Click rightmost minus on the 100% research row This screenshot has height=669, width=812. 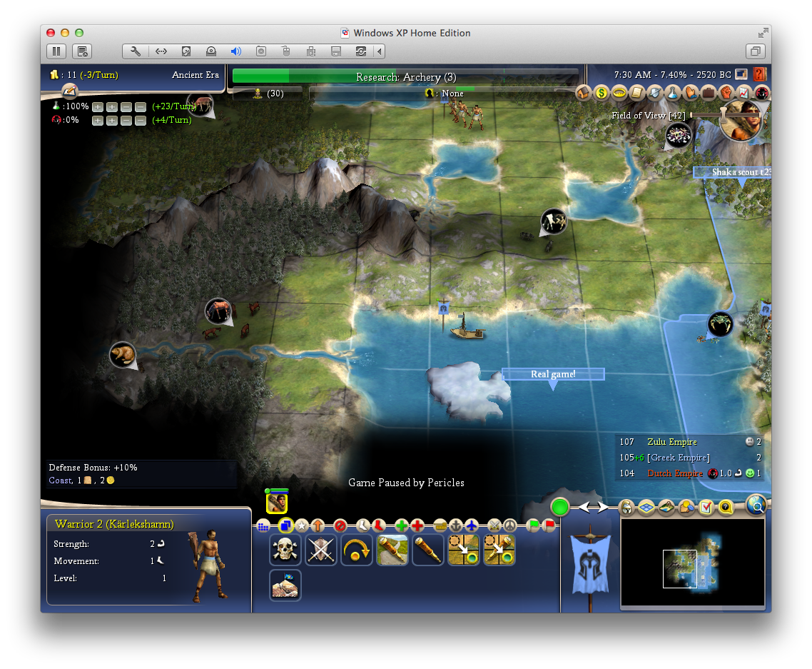coord(141,107)
